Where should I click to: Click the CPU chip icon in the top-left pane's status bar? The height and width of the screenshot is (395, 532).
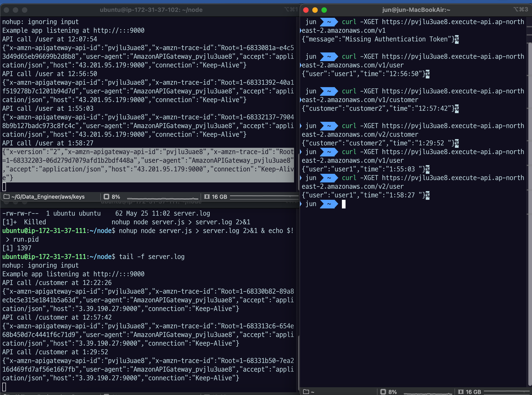(x=106, y=197)
